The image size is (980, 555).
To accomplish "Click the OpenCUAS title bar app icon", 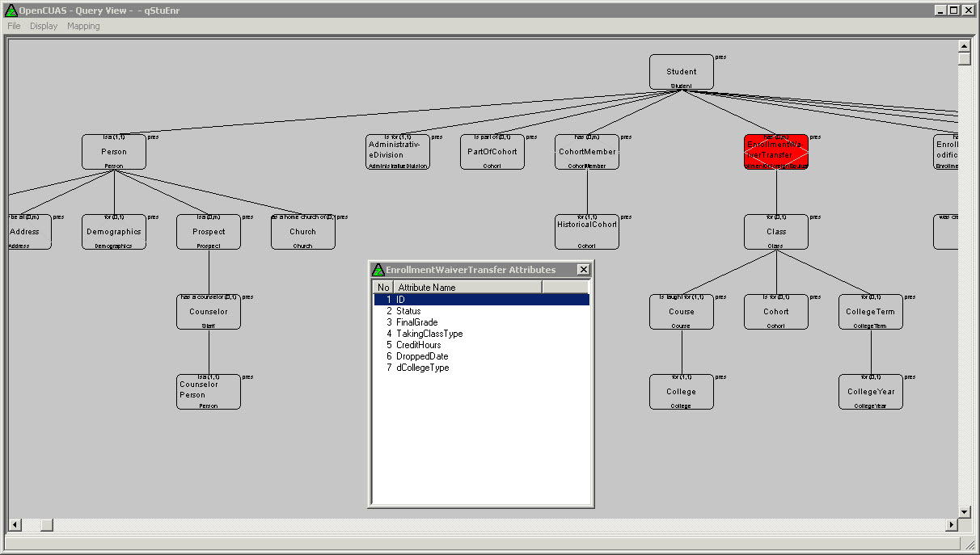I will tap(11, 10).
